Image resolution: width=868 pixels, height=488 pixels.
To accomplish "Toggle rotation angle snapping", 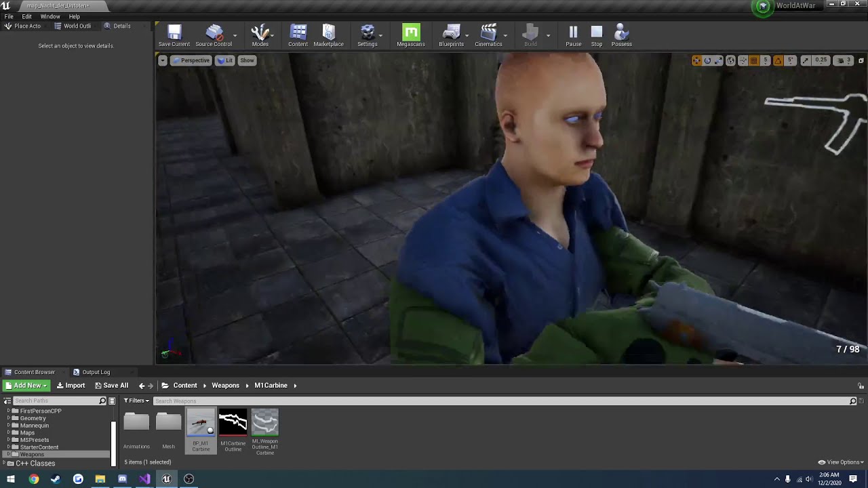I will 778,60.
